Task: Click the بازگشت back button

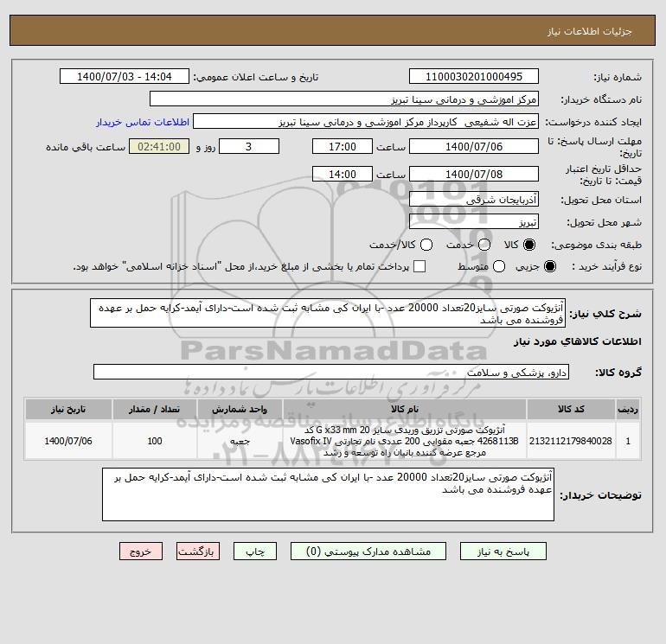Action: [x=198, y=552]
